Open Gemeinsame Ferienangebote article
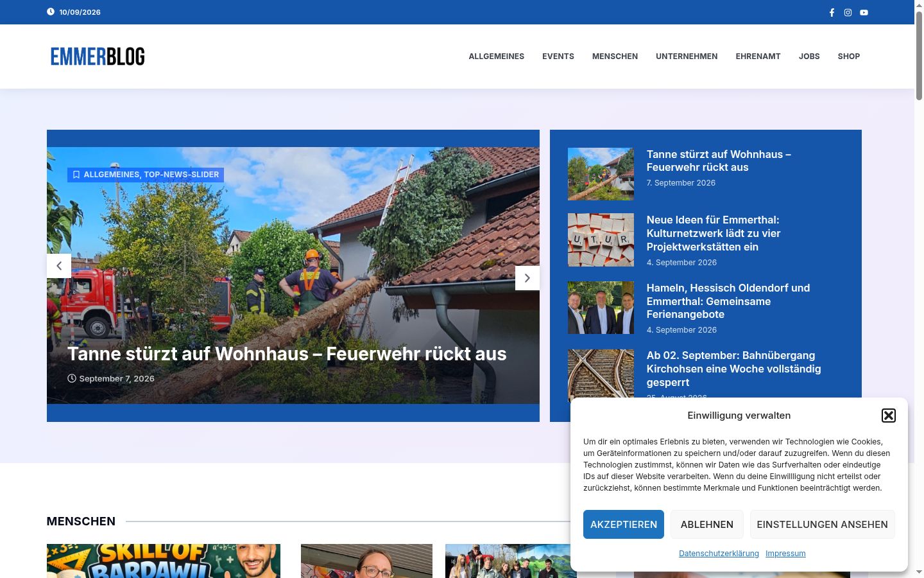 (728, 301)
